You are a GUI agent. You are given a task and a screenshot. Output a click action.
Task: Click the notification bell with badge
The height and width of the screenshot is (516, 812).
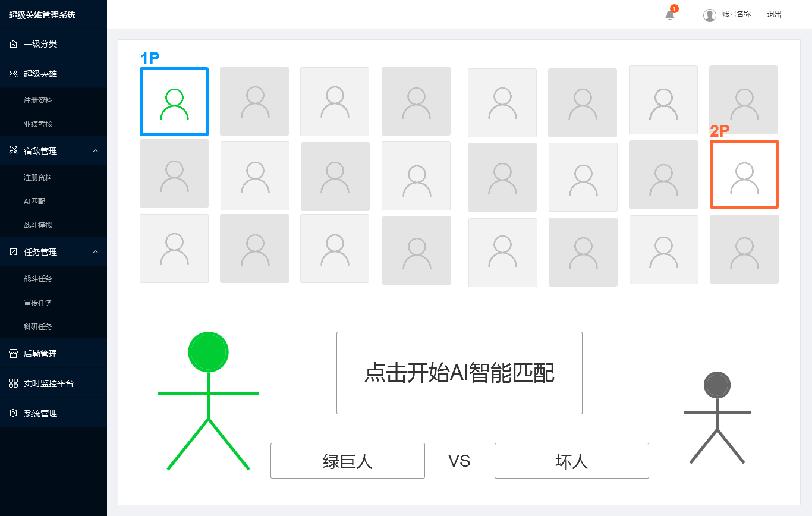669,14
